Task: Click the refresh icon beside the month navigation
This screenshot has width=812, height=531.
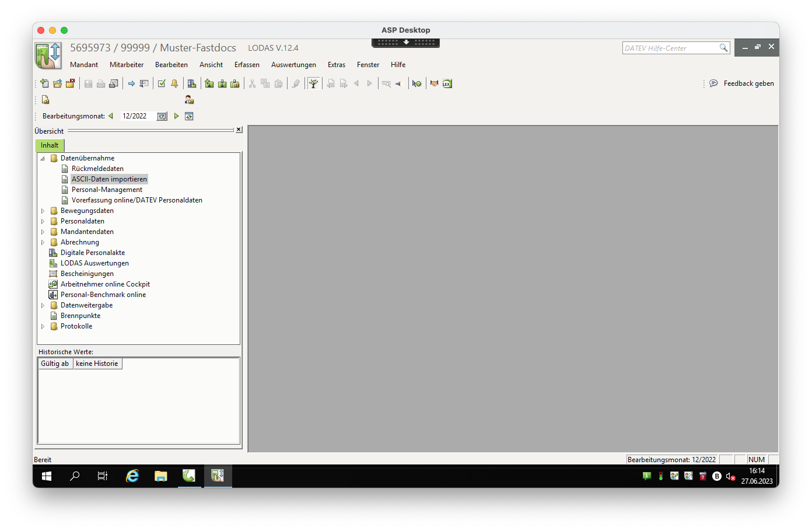Action: [189, 116]
